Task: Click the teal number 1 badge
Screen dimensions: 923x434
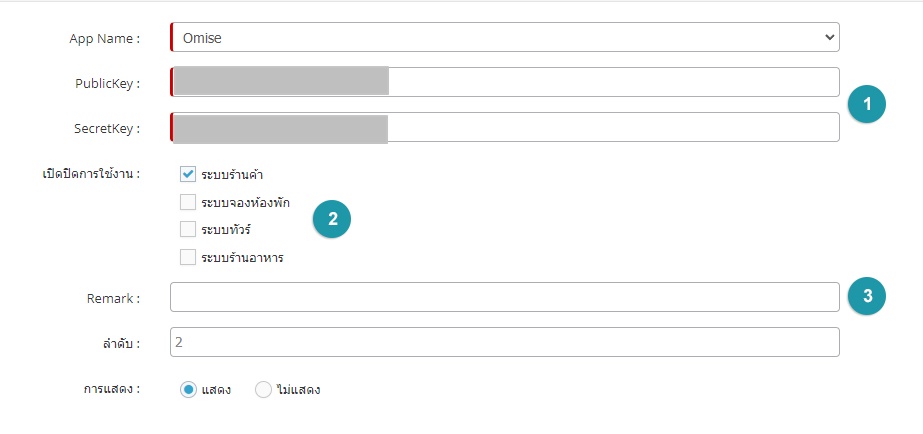Action: pos(867,104)
